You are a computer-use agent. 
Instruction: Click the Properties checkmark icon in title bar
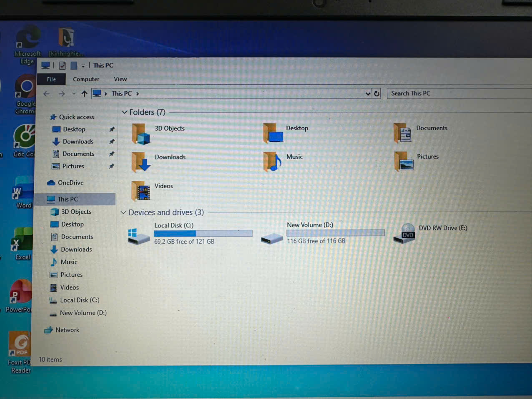(63, 66)
